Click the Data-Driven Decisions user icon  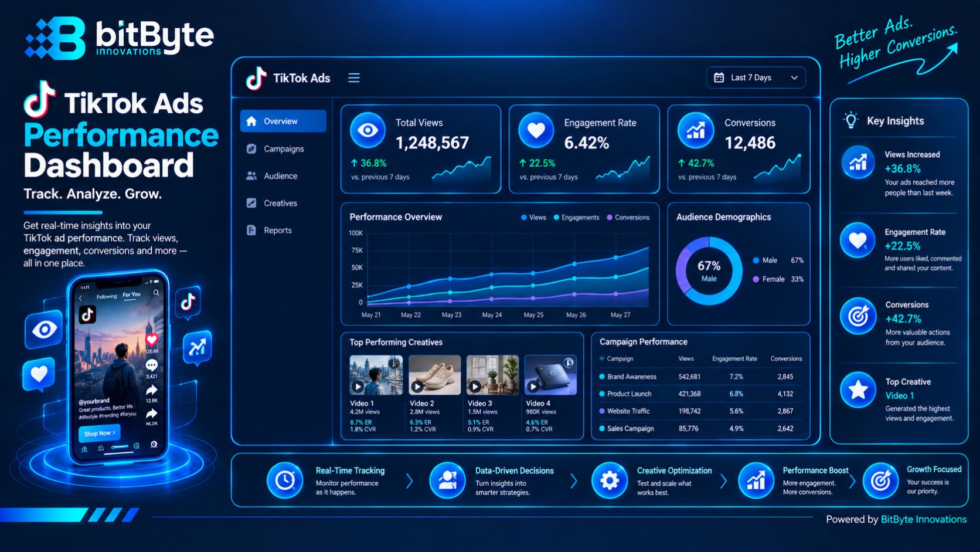coord(447,480)
